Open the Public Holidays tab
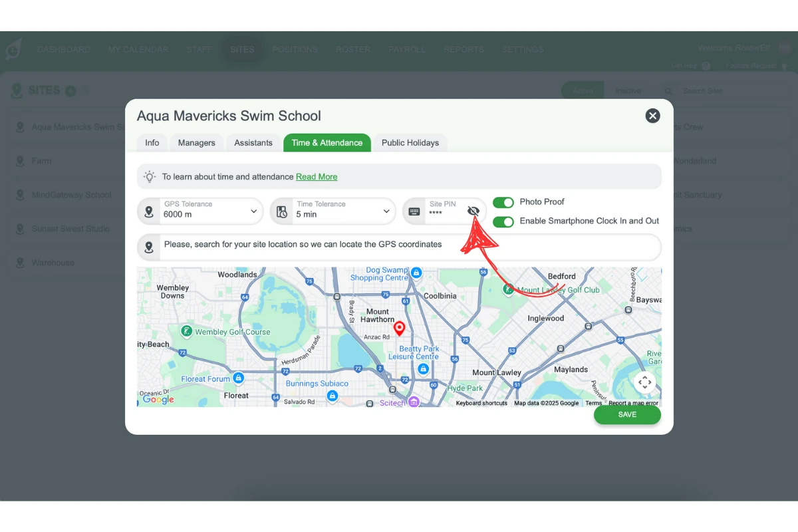Viewport: 798px width, 532px height. pyautogui.click(x=410, y=143)
